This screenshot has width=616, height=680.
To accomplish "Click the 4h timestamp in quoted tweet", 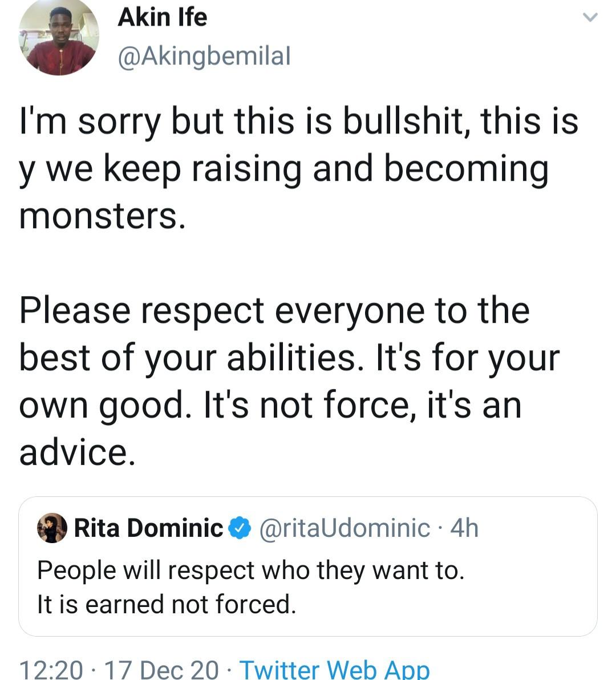I will [464, 528].
